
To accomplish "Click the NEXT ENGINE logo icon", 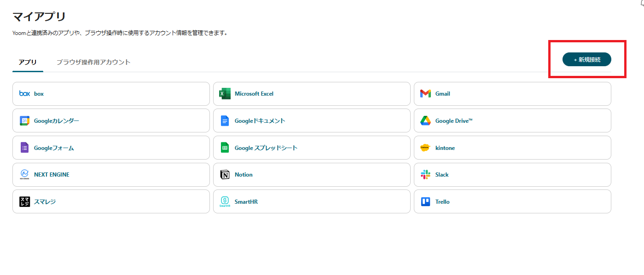I will [x=24, y=175].
